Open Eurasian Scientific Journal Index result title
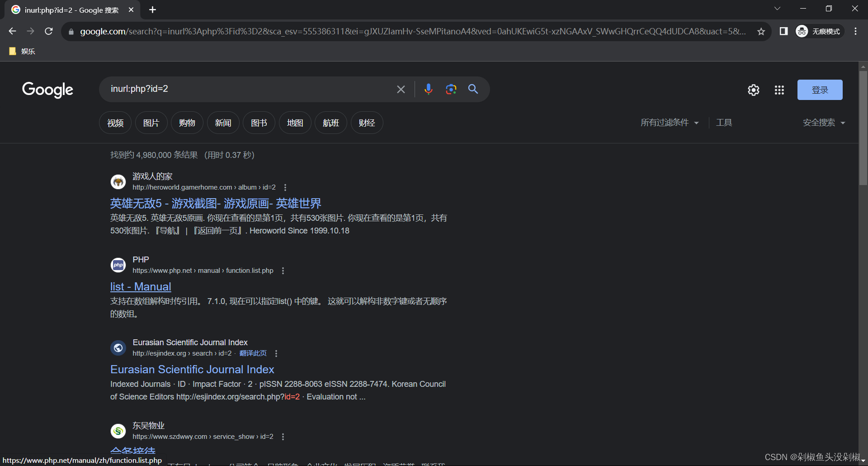Image resolution: width=868 pixels, height=466 pixels. tap(192, 370)
